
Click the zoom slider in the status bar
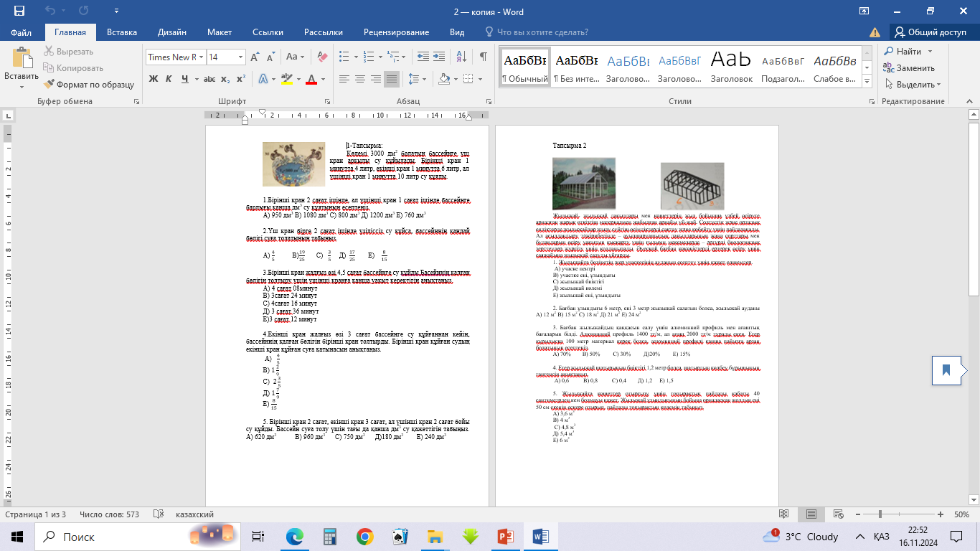880,514
